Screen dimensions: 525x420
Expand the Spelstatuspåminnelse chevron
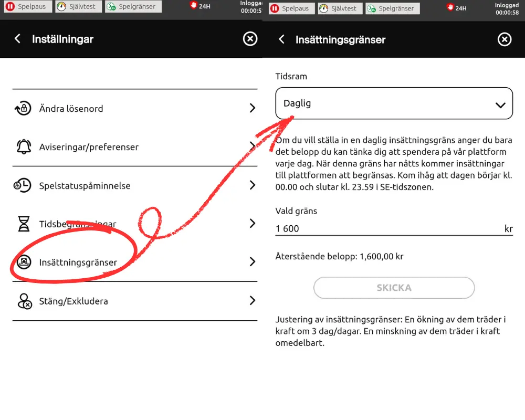click(x=252, y=185)
